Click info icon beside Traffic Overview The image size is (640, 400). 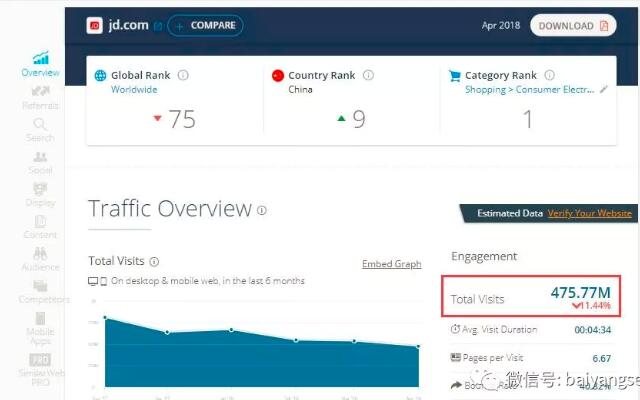tap(262, 210)
